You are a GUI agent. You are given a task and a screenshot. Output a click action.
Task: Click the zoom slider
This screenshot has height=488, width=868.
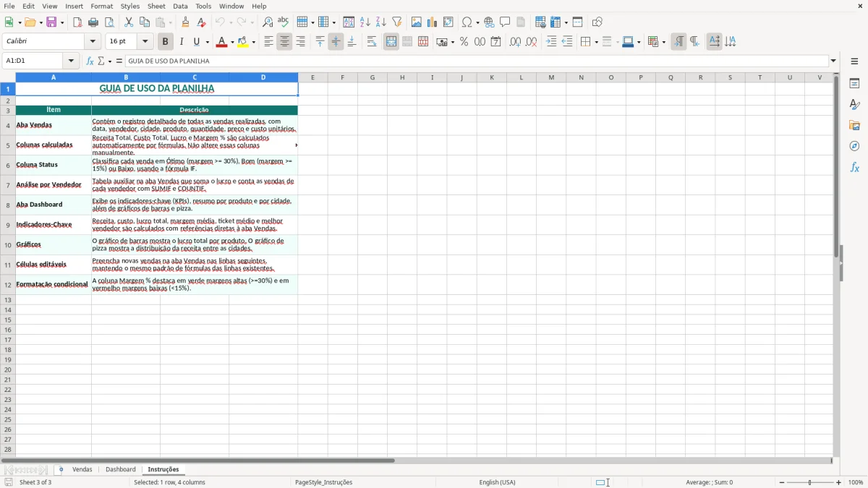[x=809, y=482]
